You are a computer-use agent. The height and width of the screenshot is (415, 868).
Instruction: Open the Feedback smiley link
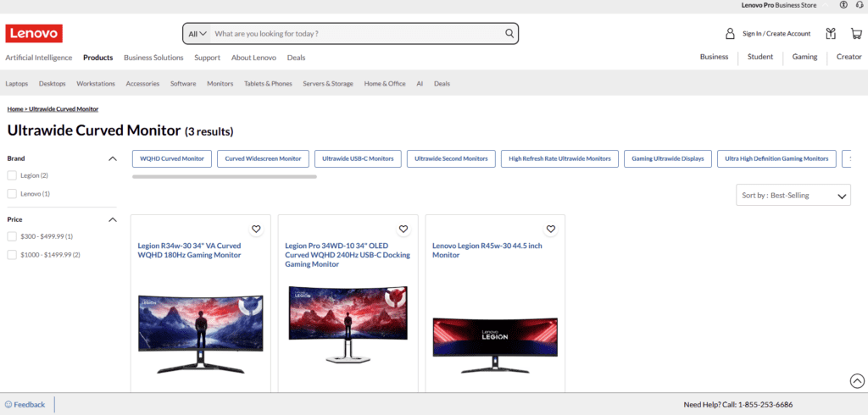[x=25, y=405]
